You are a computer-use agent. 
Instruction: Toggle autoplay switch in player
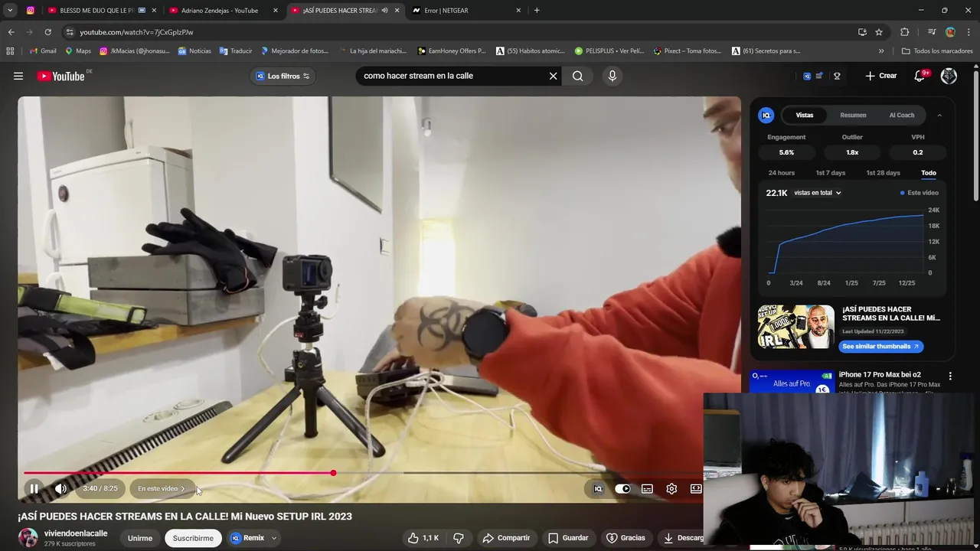622,488
